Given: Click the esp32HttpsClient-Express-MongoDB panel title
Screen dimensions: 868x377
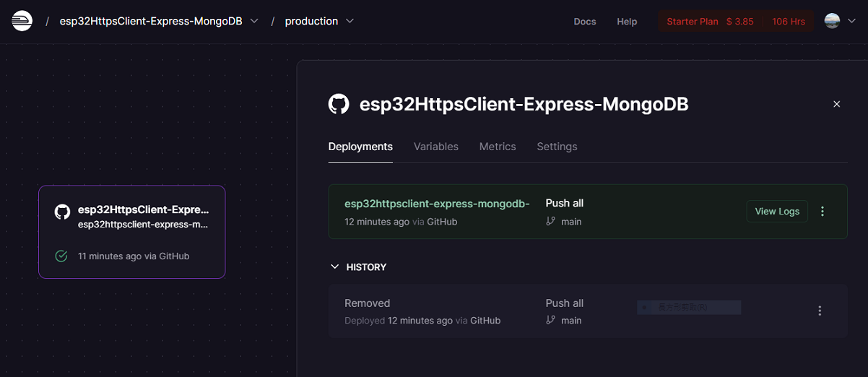Looking at the screenshot, I should [524, 105].
